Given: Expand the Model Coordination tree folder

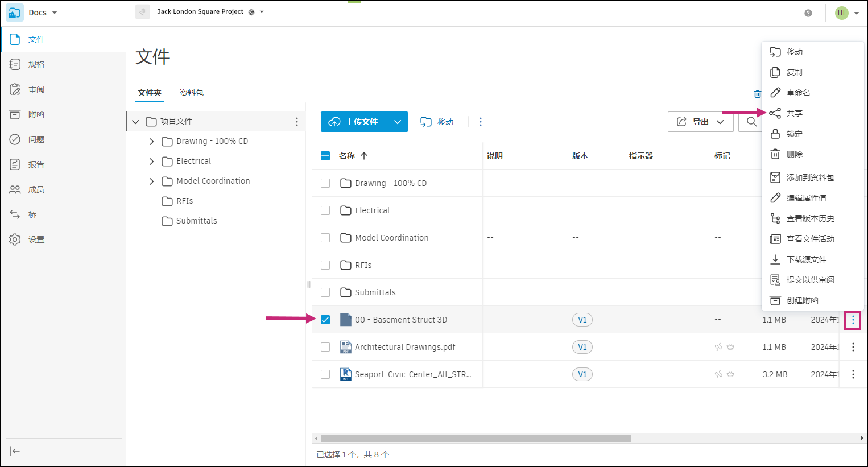Looking at the screenshot, I should pos(151,181).
